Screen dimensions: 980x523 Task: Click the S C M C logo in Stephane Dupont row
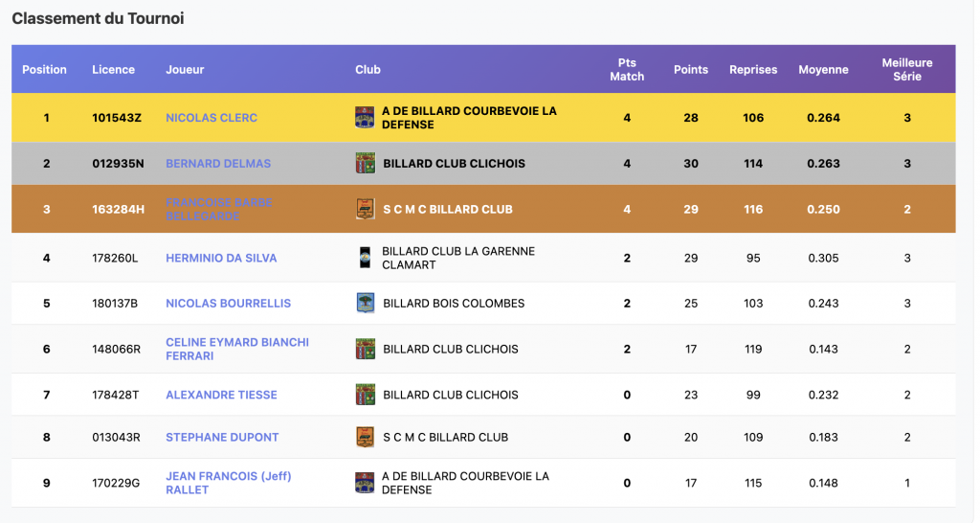click(x=365, y=437)
